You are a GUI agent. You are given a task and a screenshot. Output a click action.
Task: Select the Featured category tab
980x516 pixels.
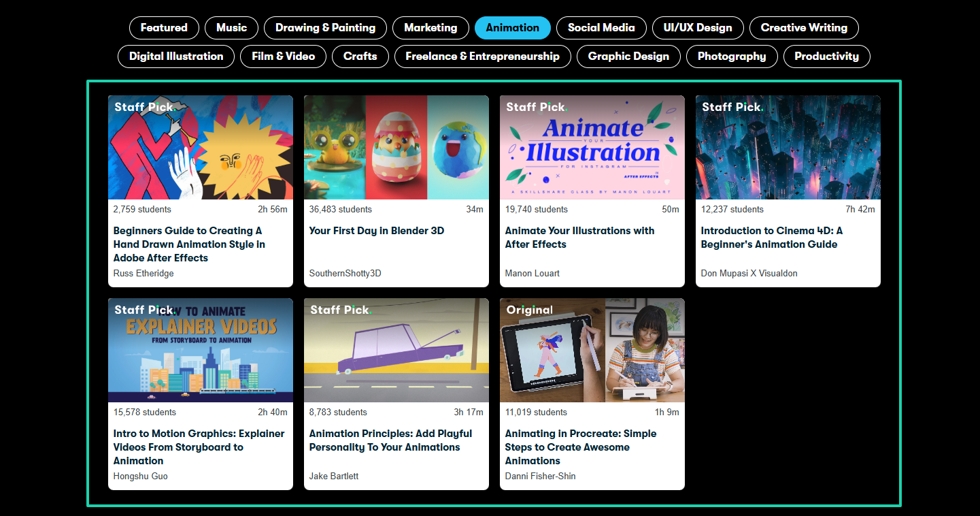[164, 28]
